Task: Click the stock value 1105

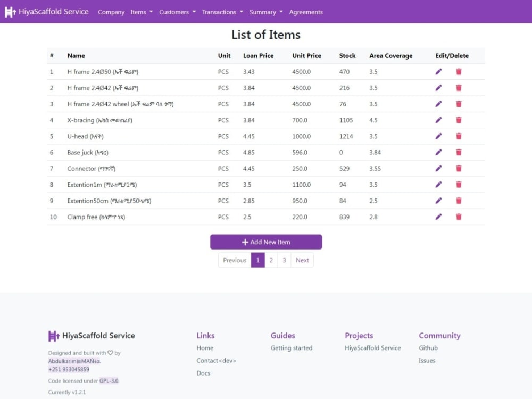Action: 346,120
